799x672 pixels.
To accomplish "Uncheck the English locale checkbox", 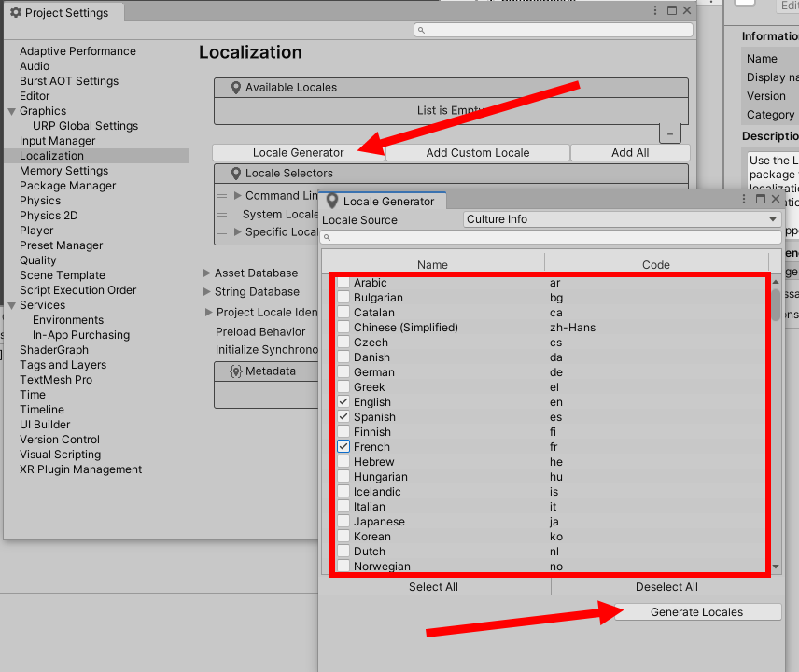I will point(343,401).
